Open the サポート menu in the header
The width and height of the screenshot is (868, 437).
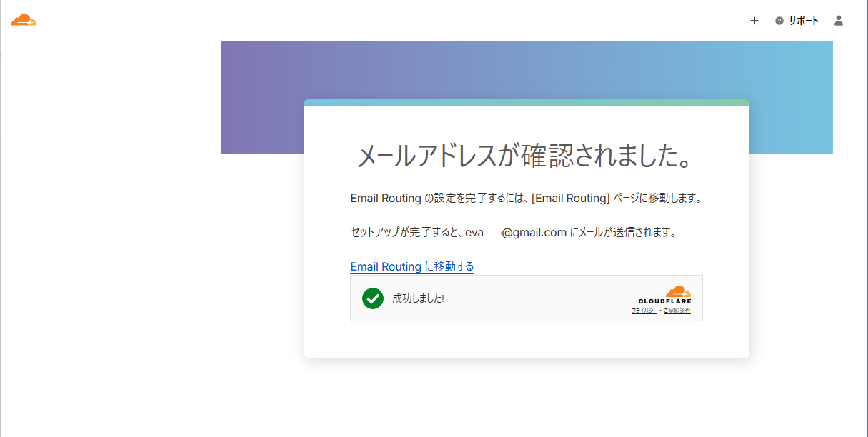click(x=803, y=21)
